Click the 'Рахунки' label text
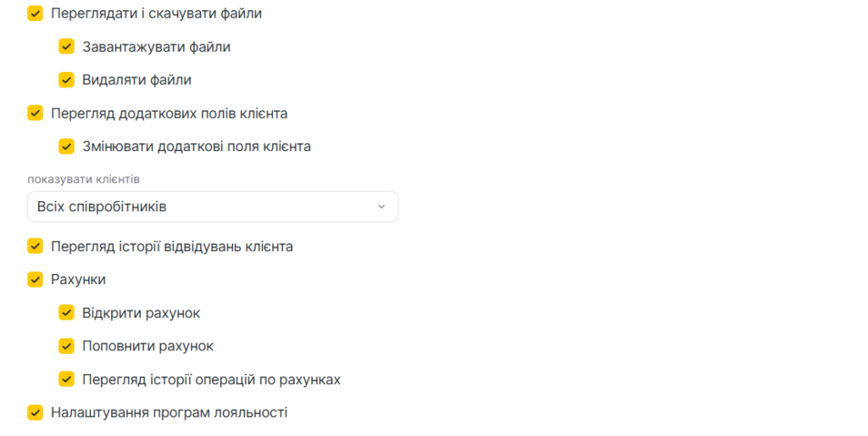This screenshot has width=868, height=436. [x=78, y=279]
